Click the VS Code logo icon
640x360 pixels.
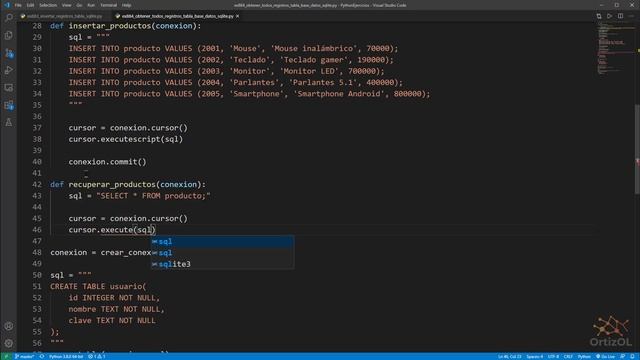(x=7, y=5)
